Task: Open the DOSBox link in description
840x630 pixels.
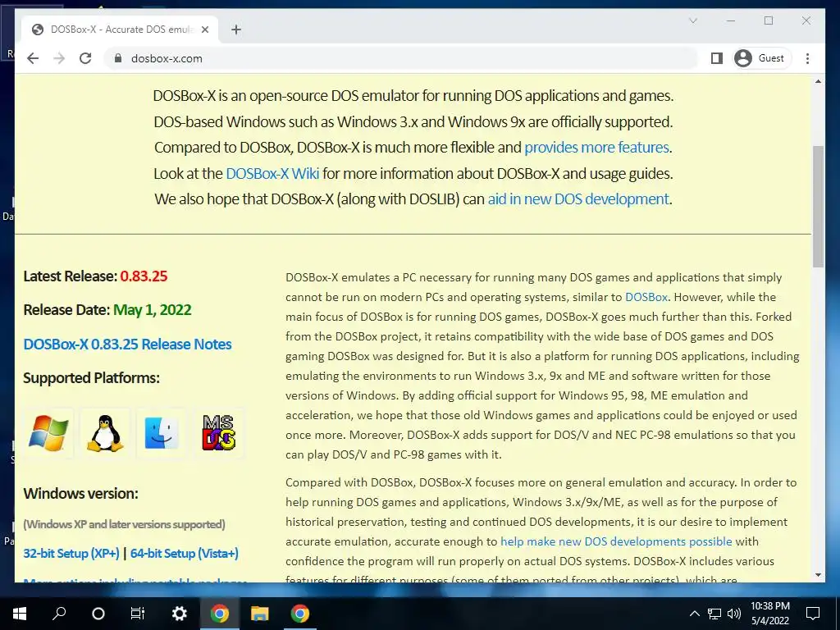Action: 646,297
